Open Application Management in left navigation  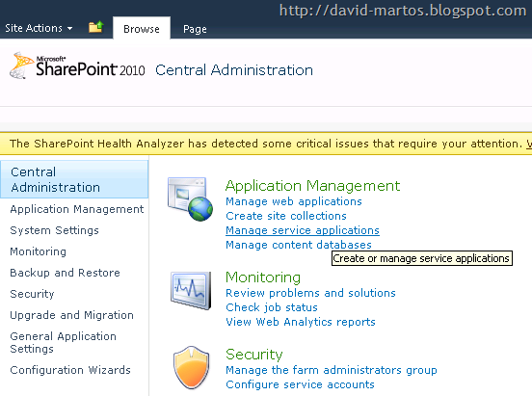[77, 209]
